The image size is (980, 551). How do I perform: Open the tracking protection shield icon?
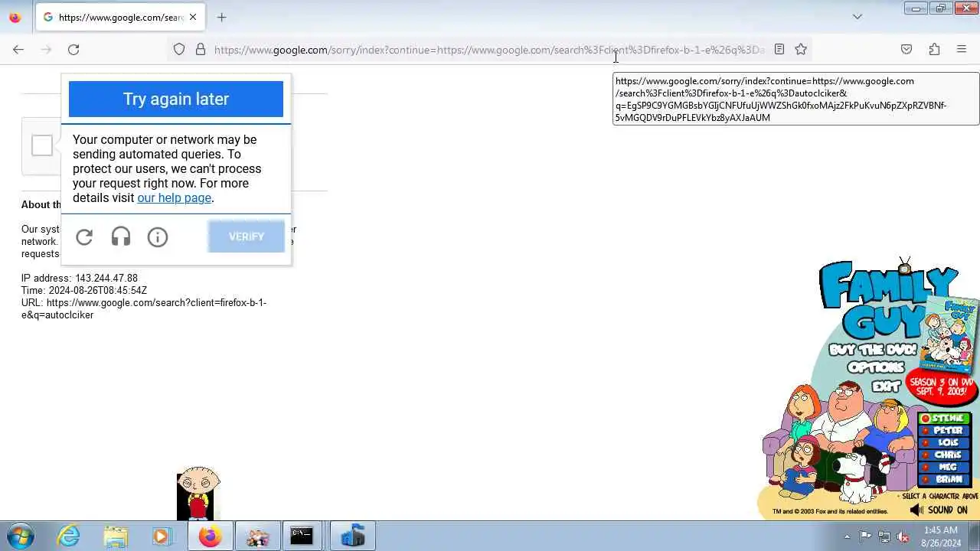click(x=179, y=49)
